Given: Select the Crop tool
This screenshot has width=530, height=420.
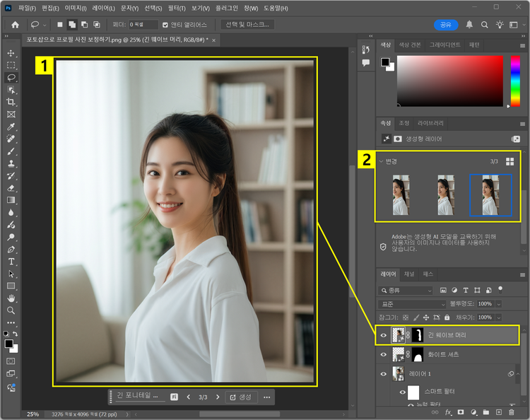Looking at the screenshot, I should (x=11, y=102).
